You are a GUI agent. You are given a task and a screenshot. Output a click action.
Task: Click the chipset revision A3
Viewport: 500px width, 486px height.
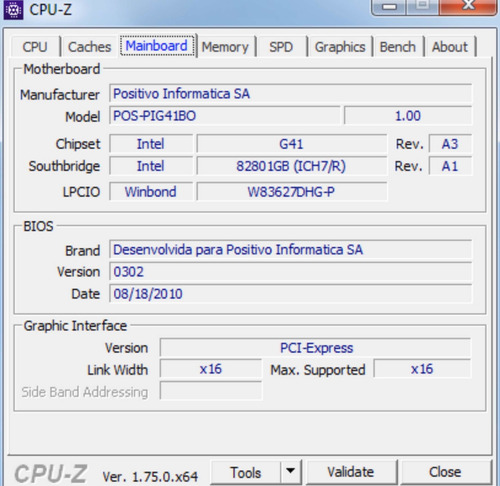coord(450,144)
